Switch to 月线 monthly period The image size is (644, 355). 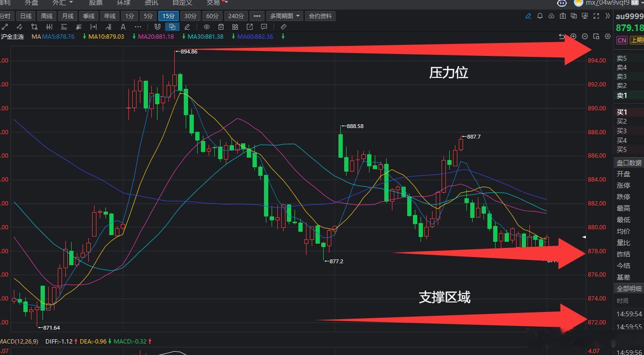click(68, 16)
